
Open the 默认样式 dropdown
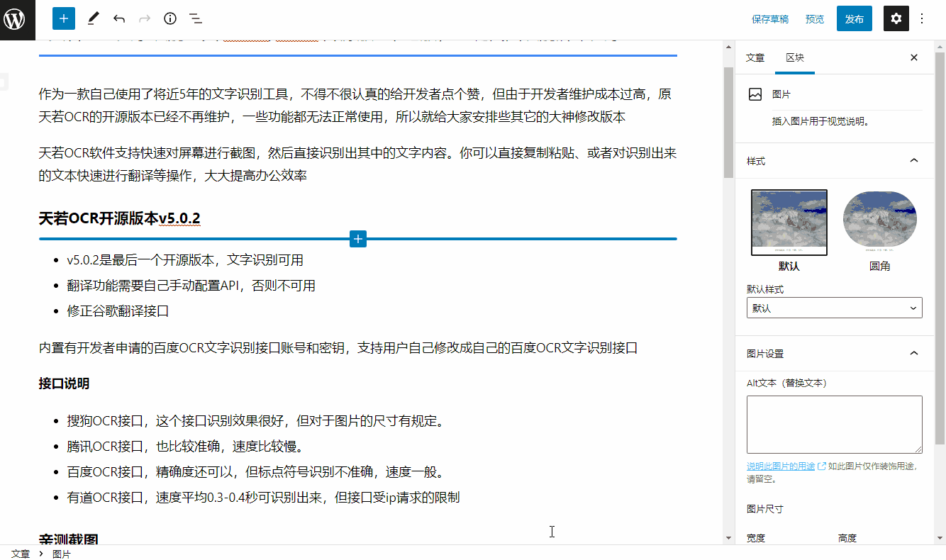pyautogui.click(x=834, y=308)
